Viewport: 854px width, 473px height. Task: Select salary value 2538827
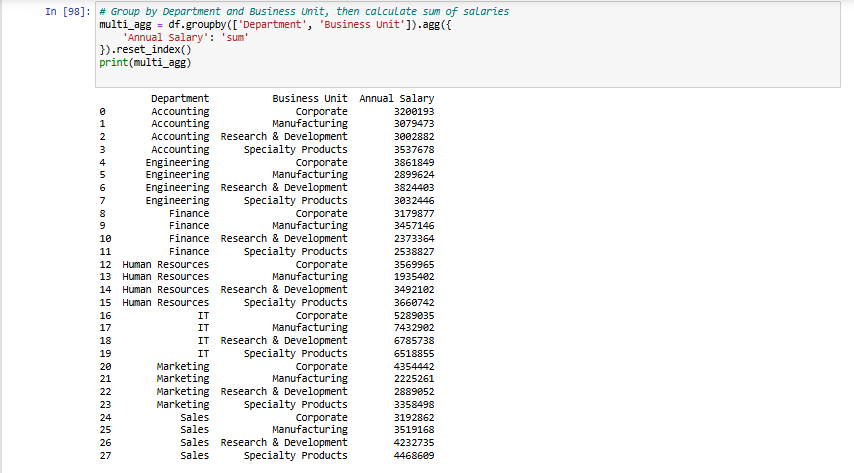click(414, 252)
